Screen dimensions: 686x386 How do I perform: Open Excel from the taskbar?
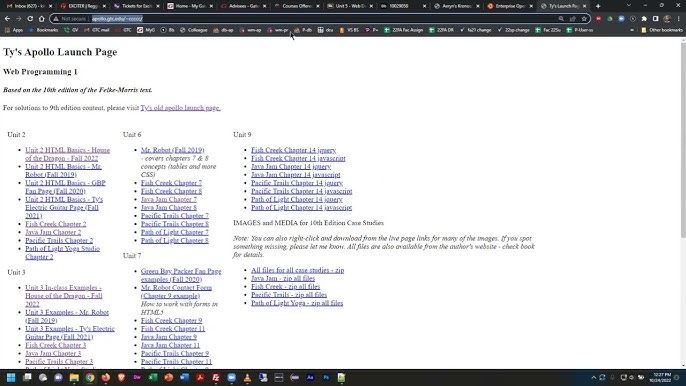[x=153, y=377]
